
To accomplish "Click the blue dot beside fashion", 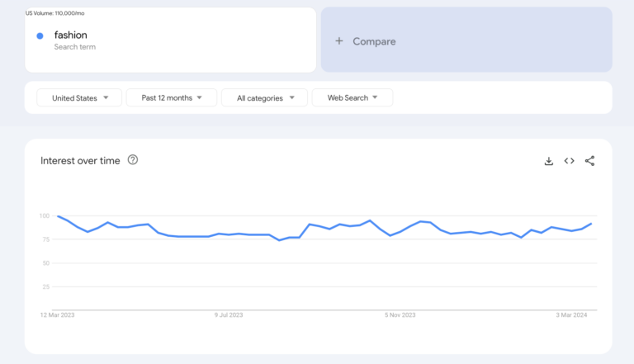I will point(40,36).
